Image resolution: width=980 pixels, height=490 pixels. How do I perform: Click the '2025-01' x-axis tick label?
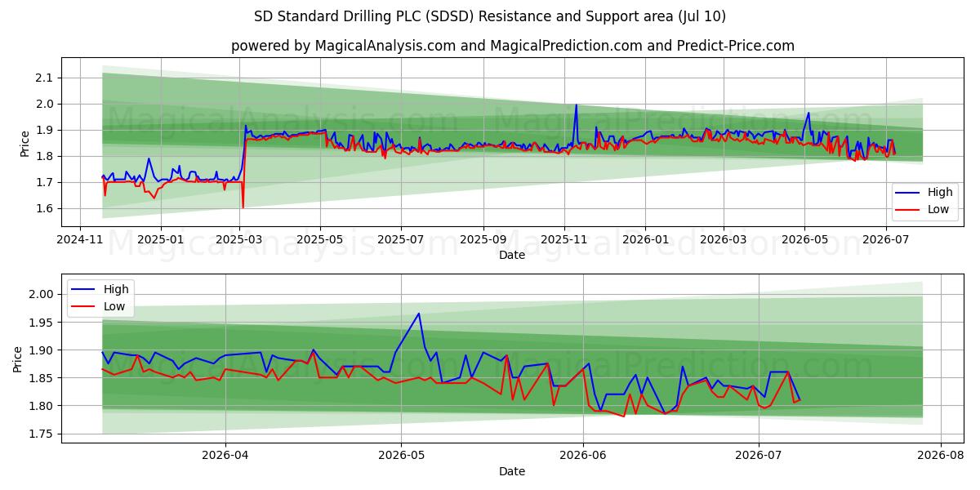pyautogui.click(x=160, y=239)
